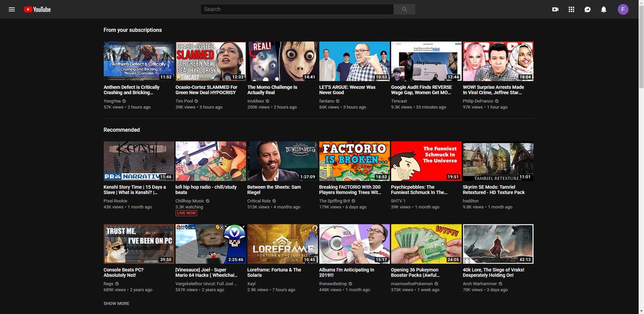Open Between the Sheets thumbnail

(282, 161)
